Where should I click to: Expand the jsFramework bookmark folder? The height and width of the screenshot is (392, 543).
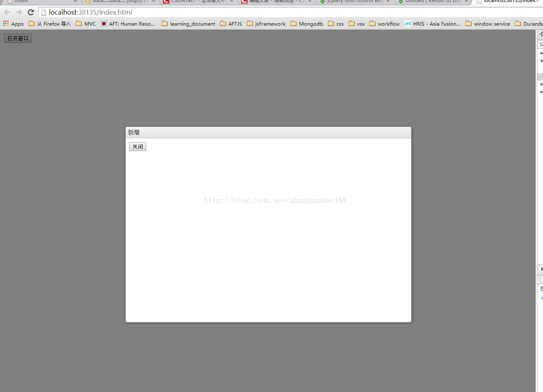(266, 24)
